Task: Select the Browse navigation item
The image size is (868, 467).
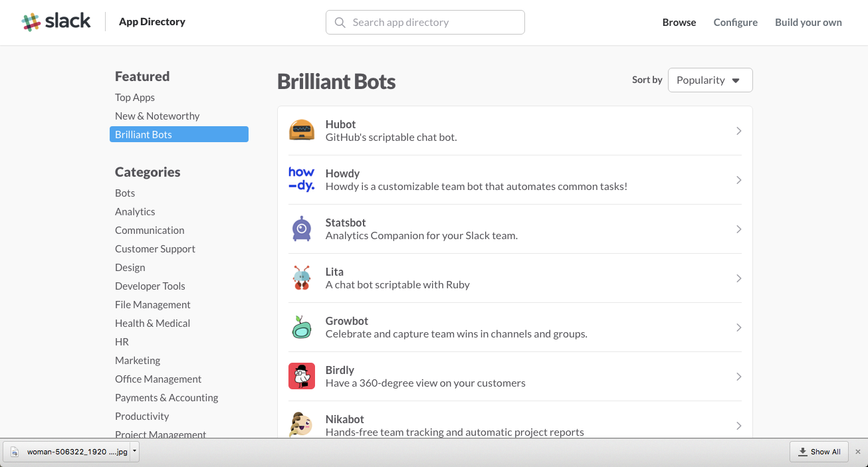Action: (x=679, y=22)
